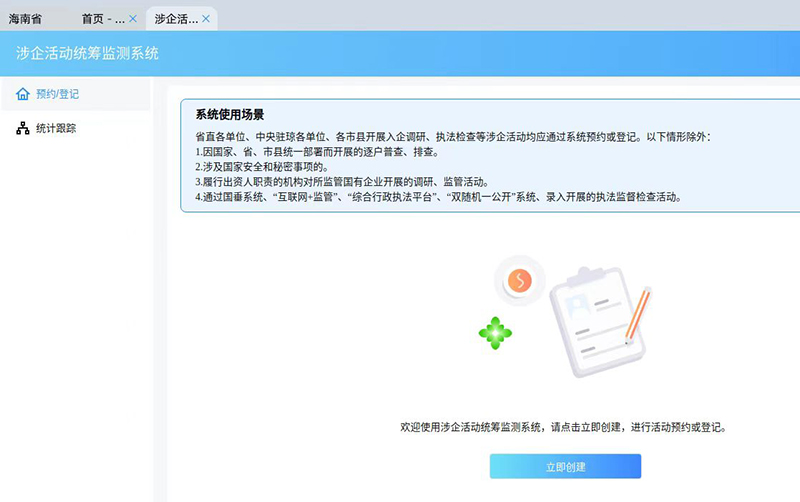Click the welcome text above 立即创建
The width and height of the screenshot is (800, 502).
tap(562, 427)
